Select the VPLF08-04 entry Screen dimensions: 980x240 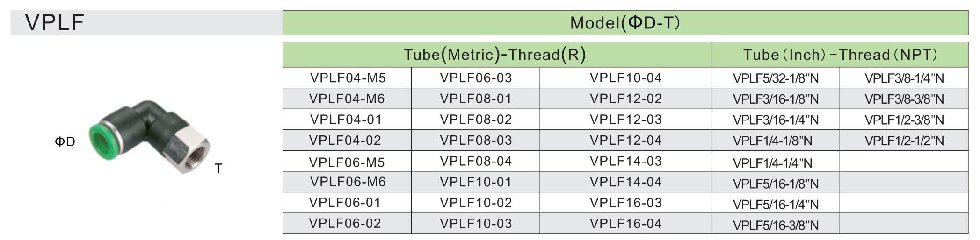(476, 162)
